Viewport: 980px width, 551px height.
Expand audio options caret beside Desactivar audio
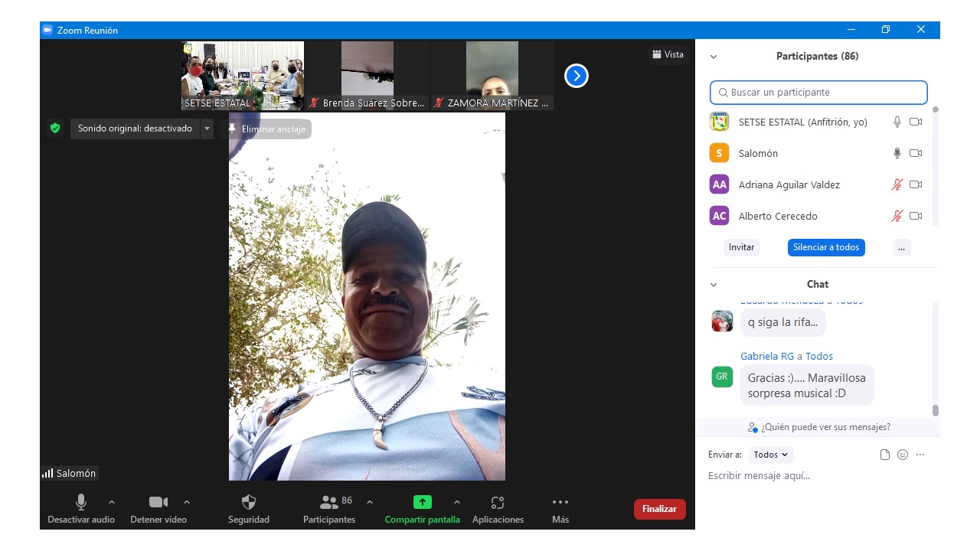coord(112,502)
